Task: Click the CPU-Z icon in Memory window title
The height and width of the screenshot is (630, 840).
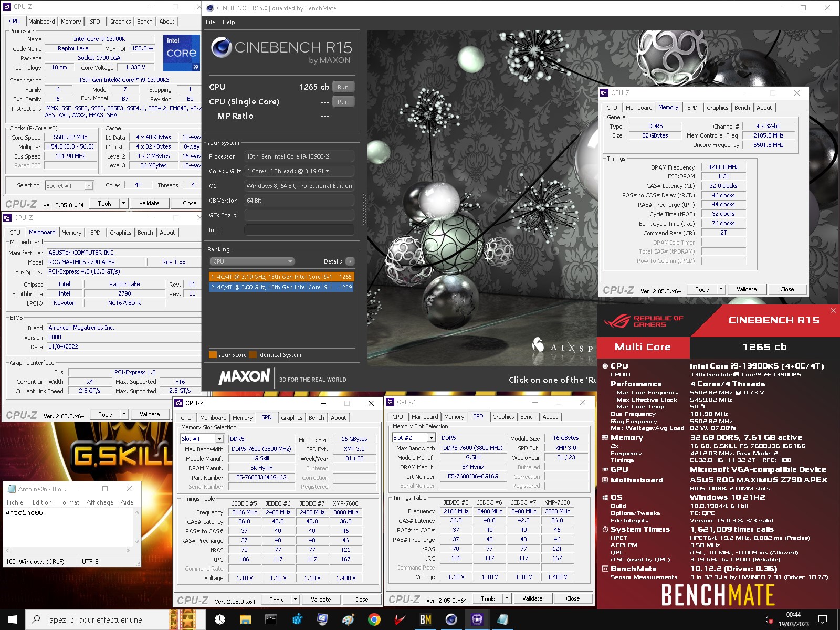Action: [605, 93]
